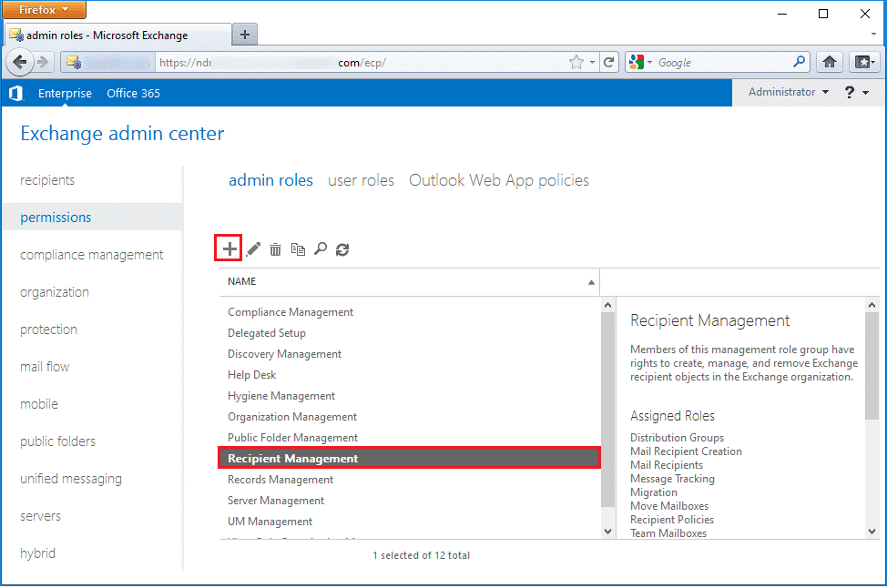
Task: Select the Help Desk role group
Action: (x=410, y=375)
